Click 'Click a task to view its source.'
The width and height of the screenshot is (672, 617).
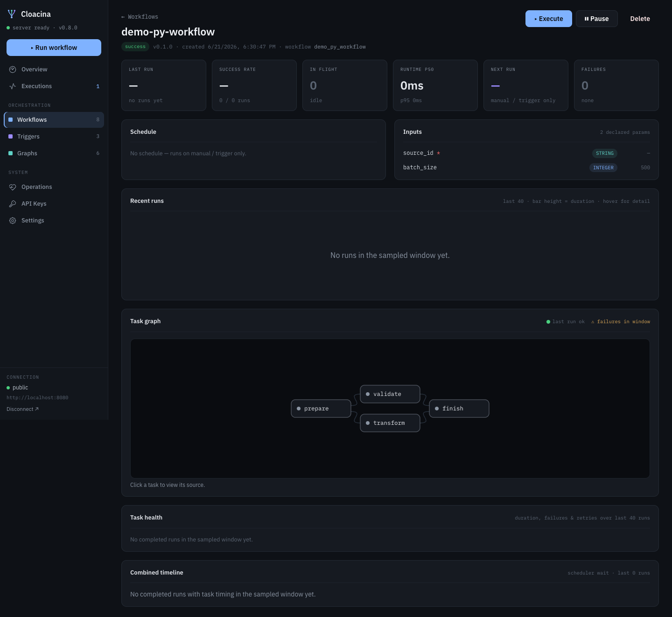(x=168, y=485)
